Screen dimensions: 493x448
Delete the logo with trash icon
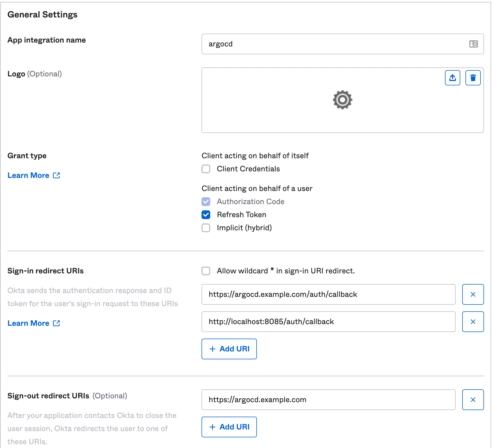(x=473, y=78)
